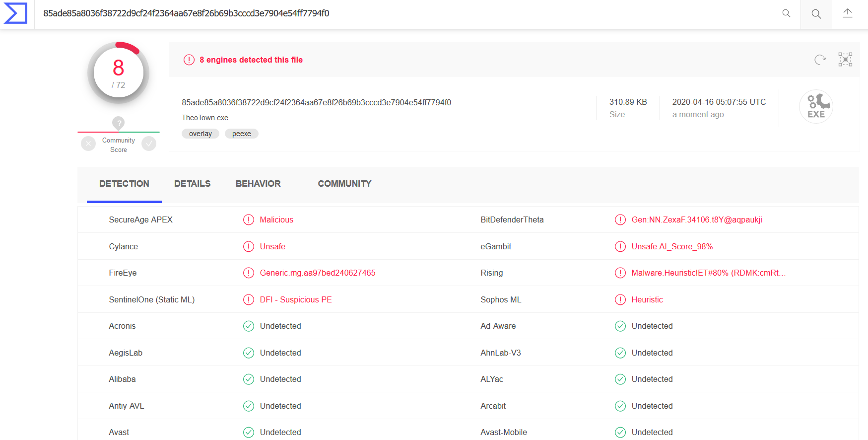Click the AegisLab engine name
The height and width of the screenshot is (440, 868).
click(126, 353)
